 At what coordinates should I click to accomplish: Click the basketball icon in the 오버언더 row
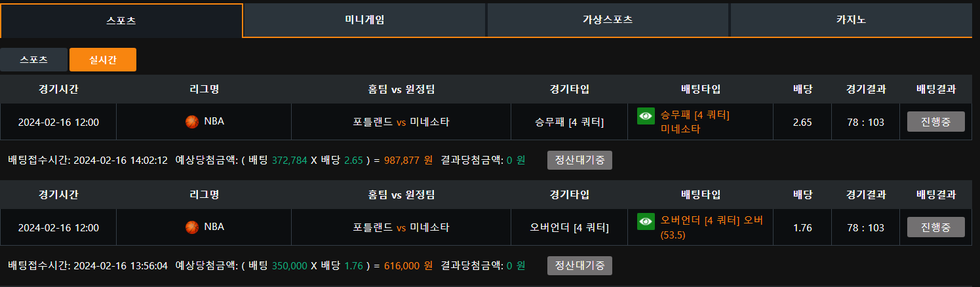coord(192,227)
